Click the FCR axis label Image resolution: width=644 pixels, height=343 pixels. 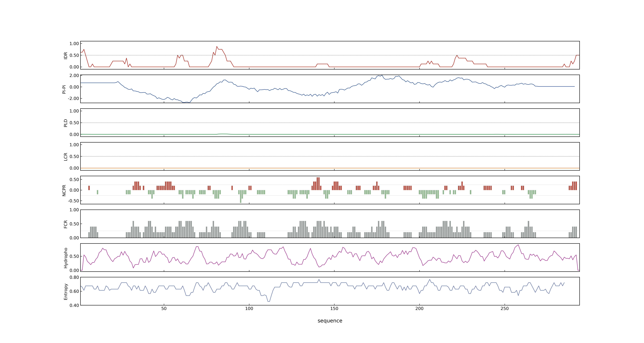[x=66, y=224]
